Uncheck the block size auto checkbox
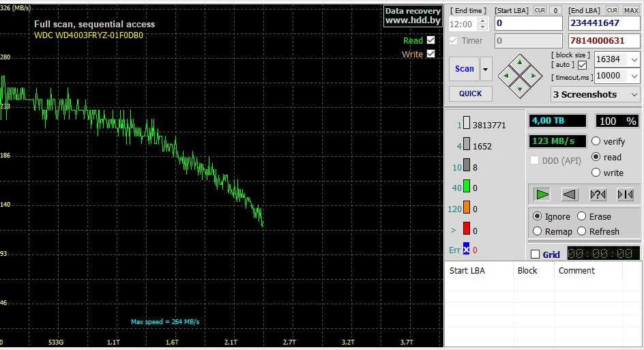 coord(582,65)
